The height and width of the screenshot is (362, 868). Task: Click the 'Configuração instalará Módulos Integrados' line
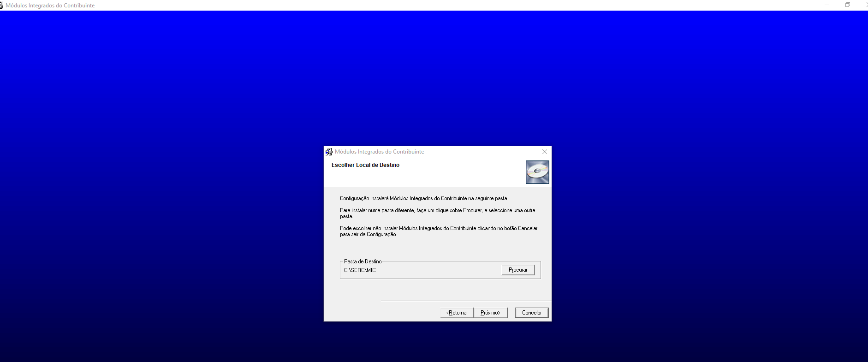coord(423,198)
